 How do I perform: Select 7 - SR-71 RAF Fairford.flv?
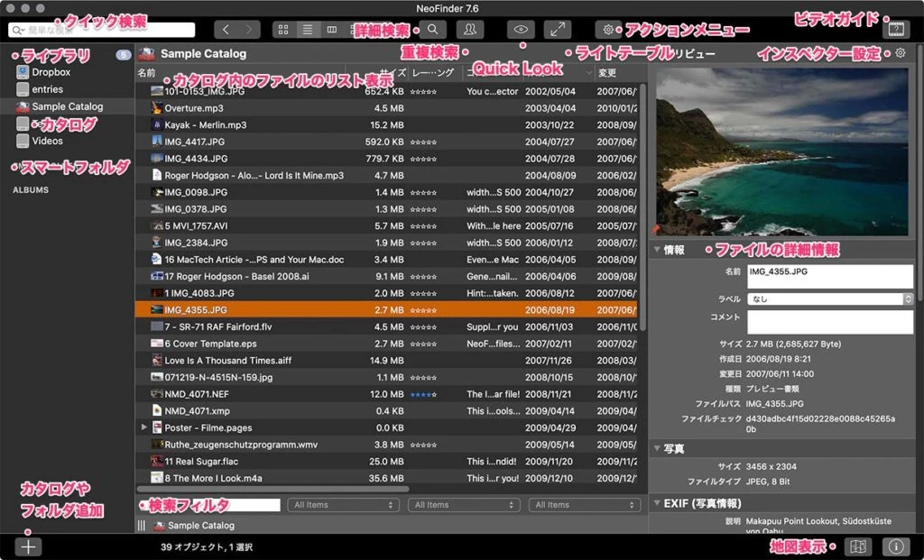click(x=386, y=326)
